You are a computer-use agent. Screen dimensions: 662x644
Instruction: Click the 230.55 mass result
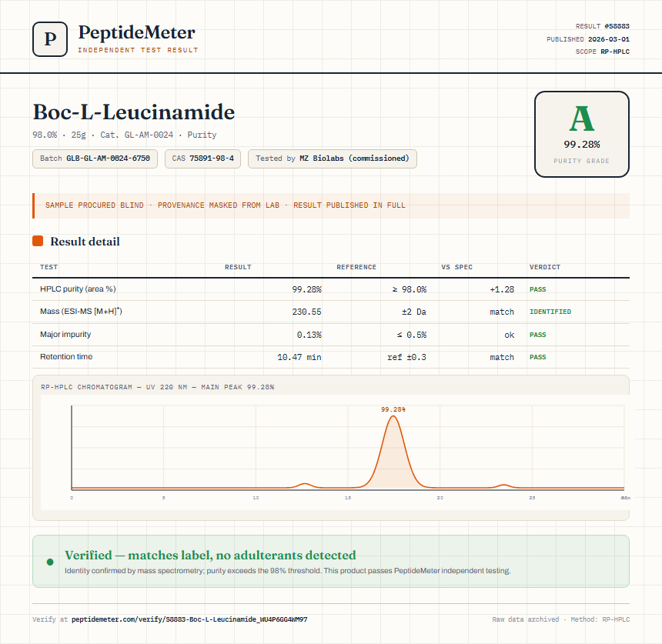coord(306,312)
